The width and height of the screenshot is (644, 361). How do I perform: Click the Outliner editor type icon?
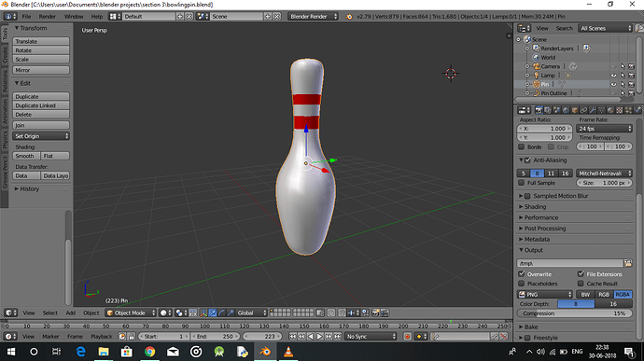pyautogui.click(x=524, y=28)
